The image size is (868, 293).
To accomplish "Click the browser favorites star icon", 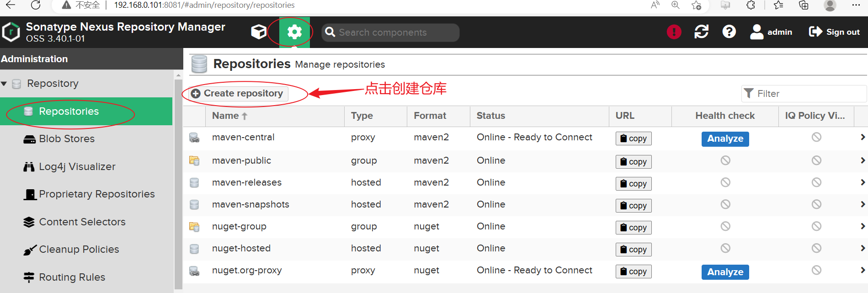I will click(696, 5).
